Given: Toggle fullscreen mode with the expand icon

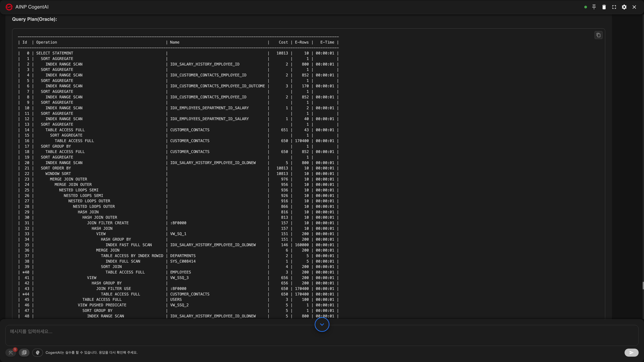Looking at the screenshot, I should [x=614, y=7].
